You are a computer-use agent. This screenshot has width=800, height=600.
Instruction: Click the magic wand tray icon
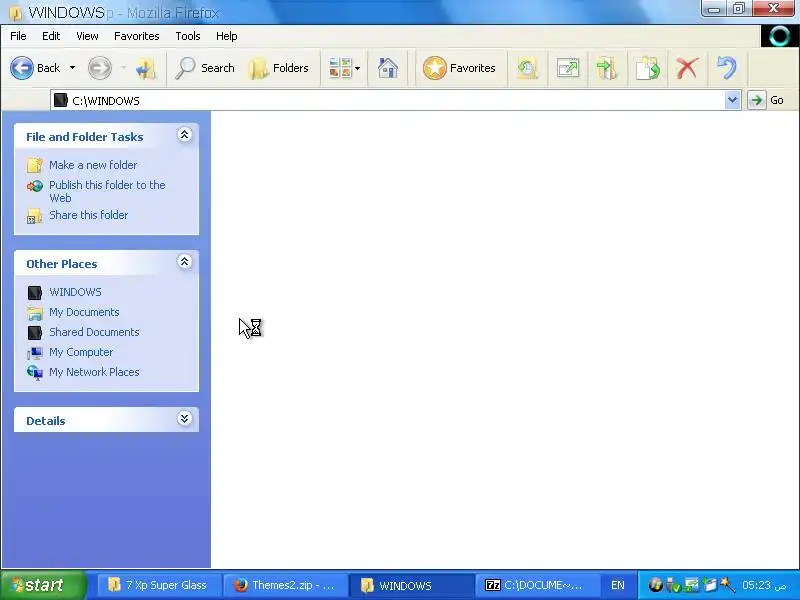point(728,585)
